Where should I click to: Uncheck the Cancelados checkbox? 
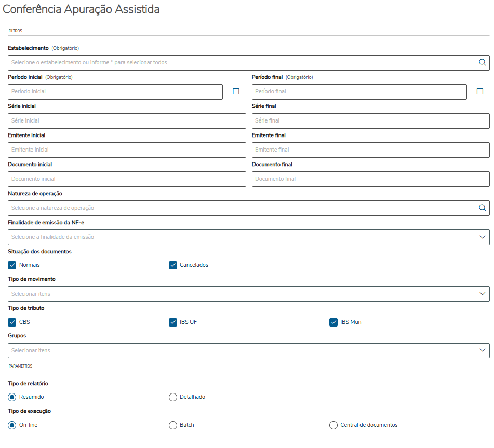(x=173, y=265)
